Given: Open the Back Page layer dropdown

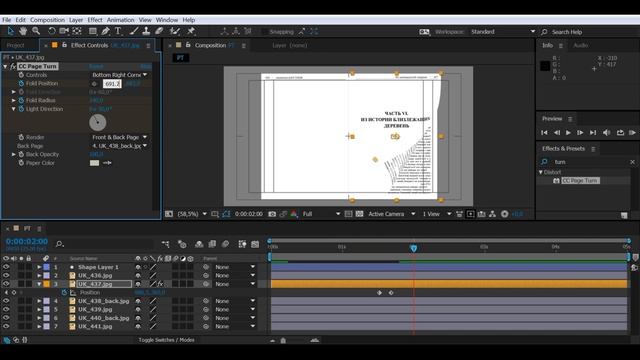Looking at the screenshot, I should click(x=120, y=146).
